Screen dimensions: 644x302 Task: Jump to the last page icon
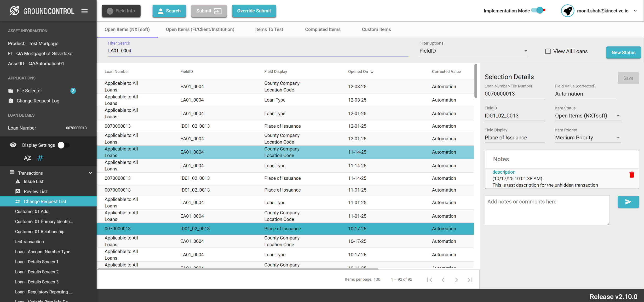pos(470,279)
